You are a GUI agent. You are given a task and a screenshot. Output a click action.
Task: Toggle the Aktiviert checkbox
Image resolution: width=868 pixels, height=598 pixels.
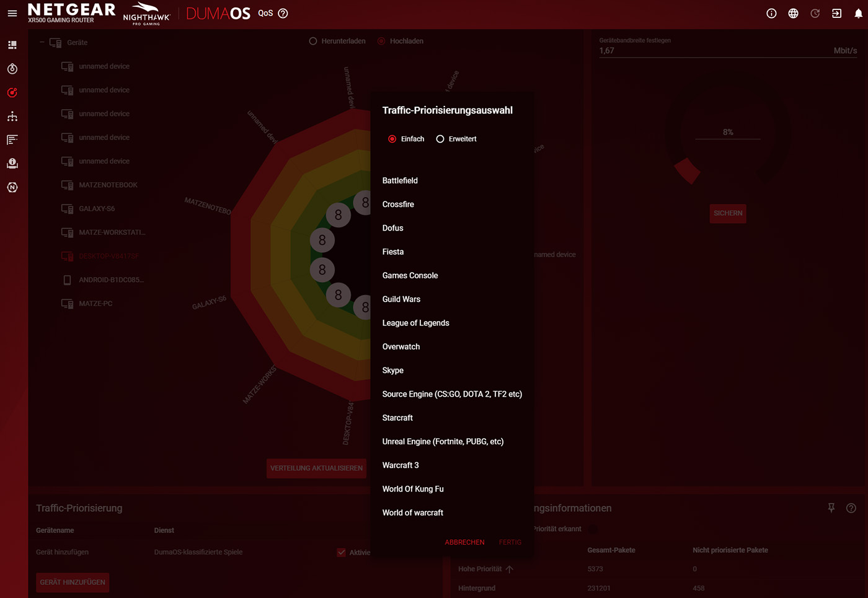(341, 553)
